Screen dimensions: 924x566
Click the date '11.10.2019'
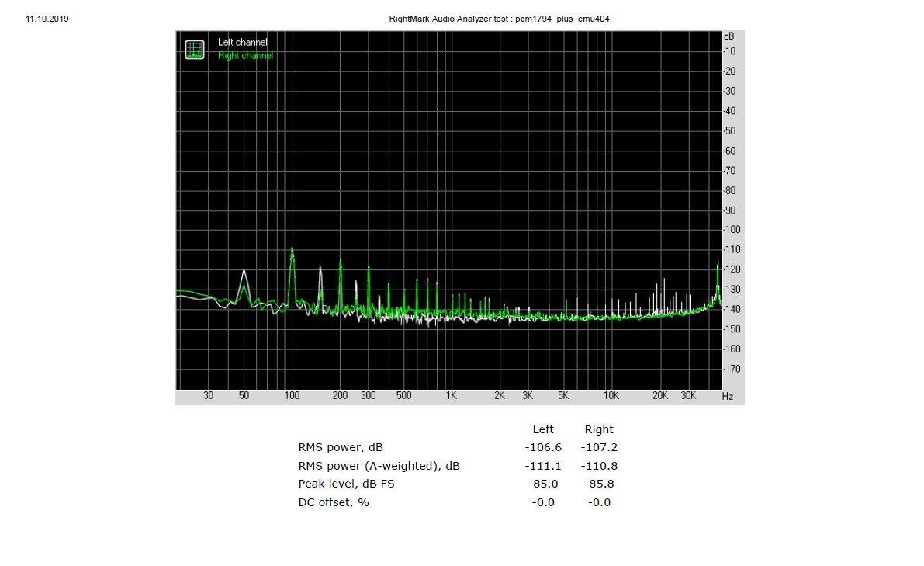pos(47,19)
